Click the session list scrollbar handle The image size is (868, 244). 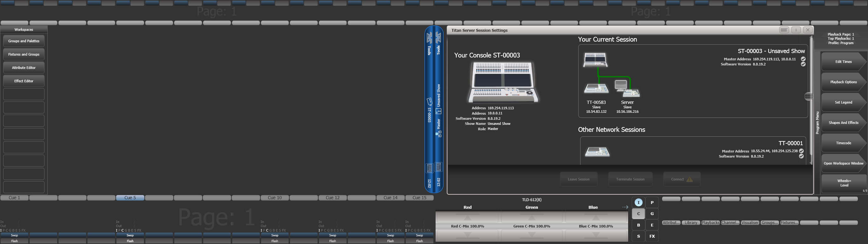[808, 96]
